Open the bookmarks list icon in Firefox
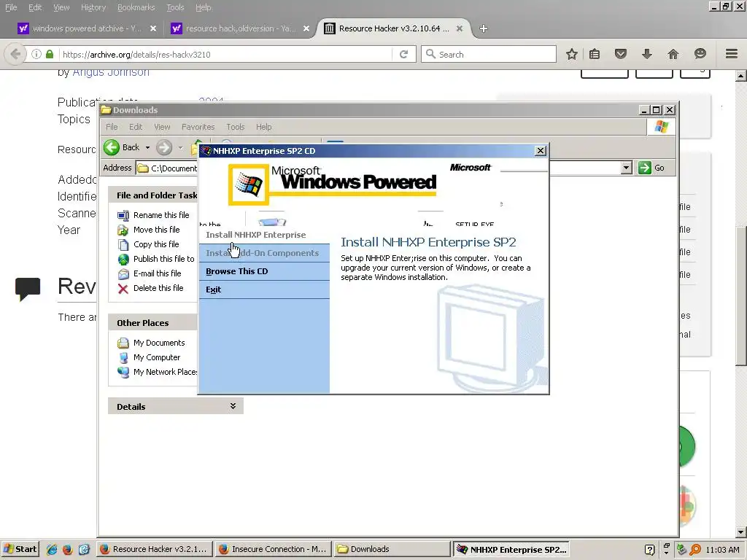Image resolution: width=747 pixels, height=560 pixels. pos(595,54)
